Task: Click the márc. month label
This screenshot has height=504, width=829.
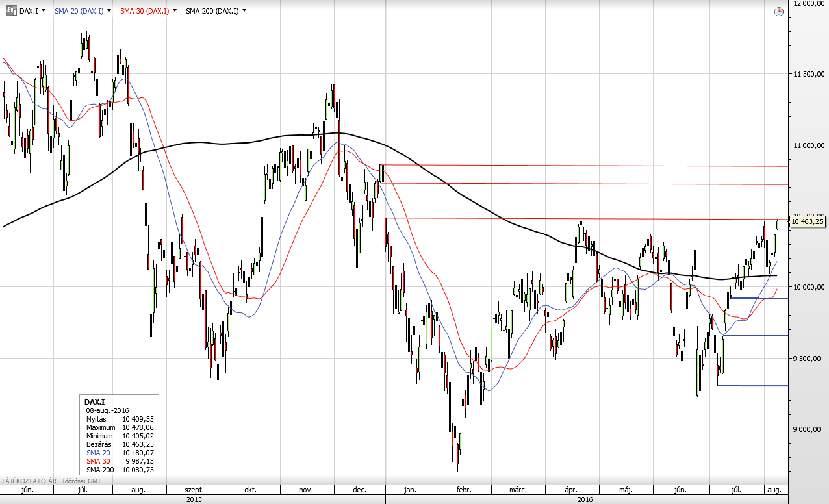Action: tap(518, 490)
